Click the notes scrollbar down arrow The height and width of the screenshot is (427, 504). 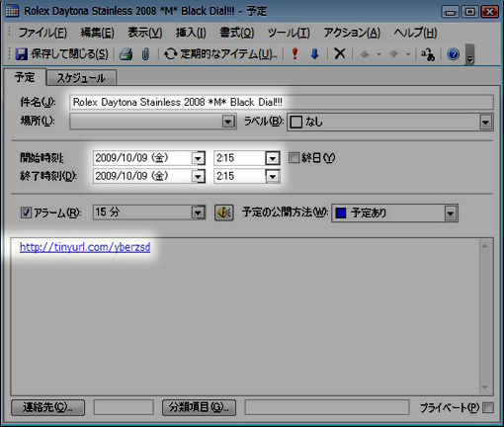(x=484, y=387)
